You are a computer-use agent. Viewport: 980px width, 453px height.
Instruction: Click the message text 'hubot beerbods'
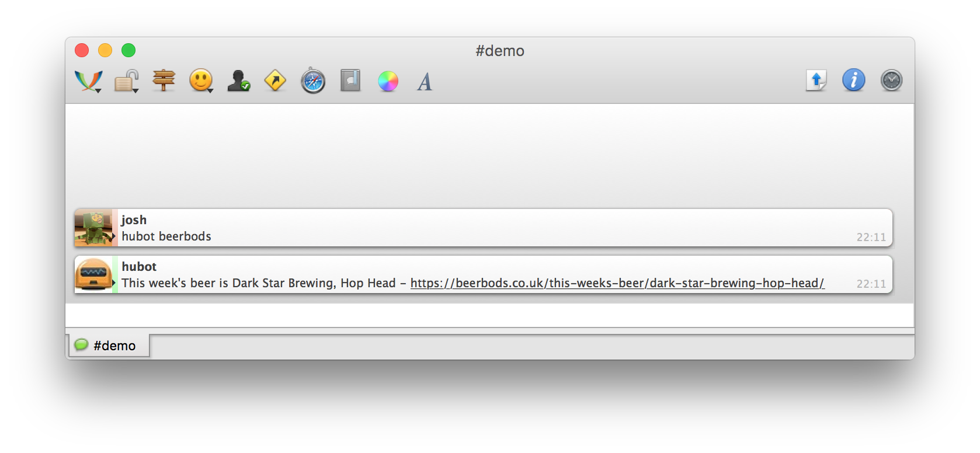[166, 236]
